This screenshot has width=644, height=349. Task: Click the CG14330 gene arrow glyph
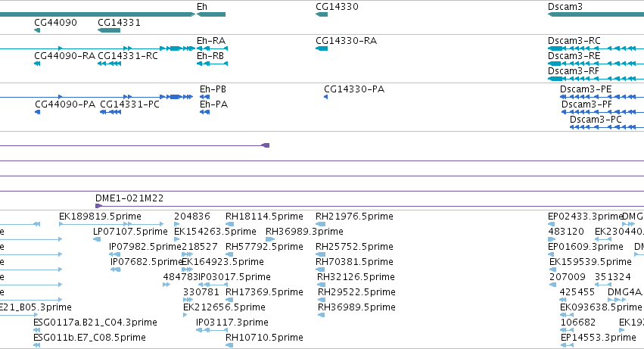(x=322, y=14)
